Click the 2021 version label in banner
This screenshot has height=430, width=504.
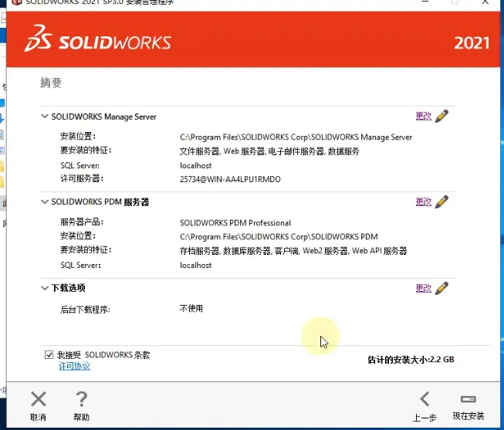472,43
